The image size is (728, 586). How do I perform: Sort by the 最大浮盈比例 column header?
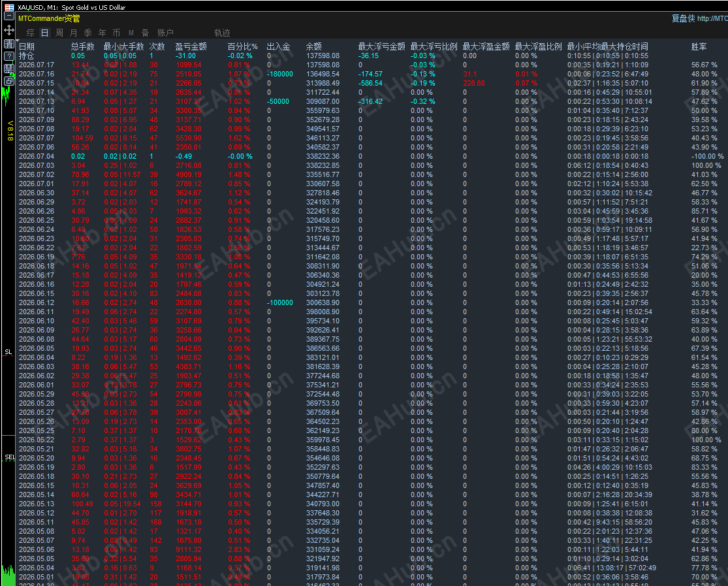pos(538,46)
